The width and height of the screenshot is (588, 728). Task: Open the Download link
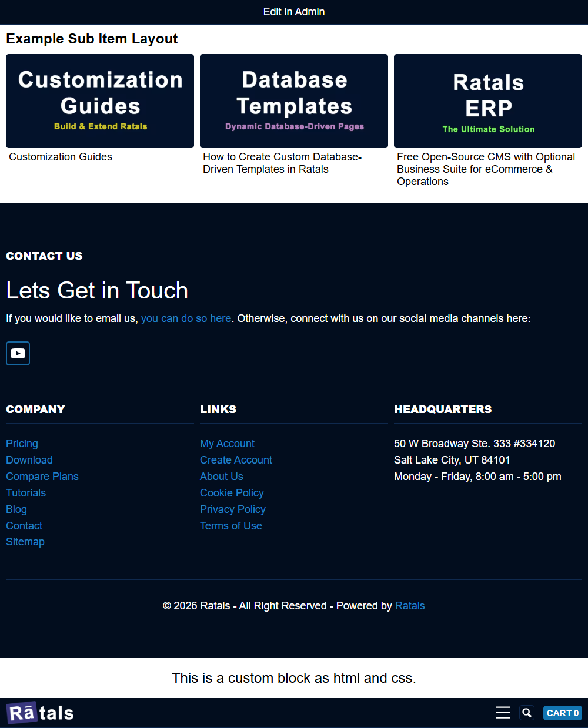29,460
